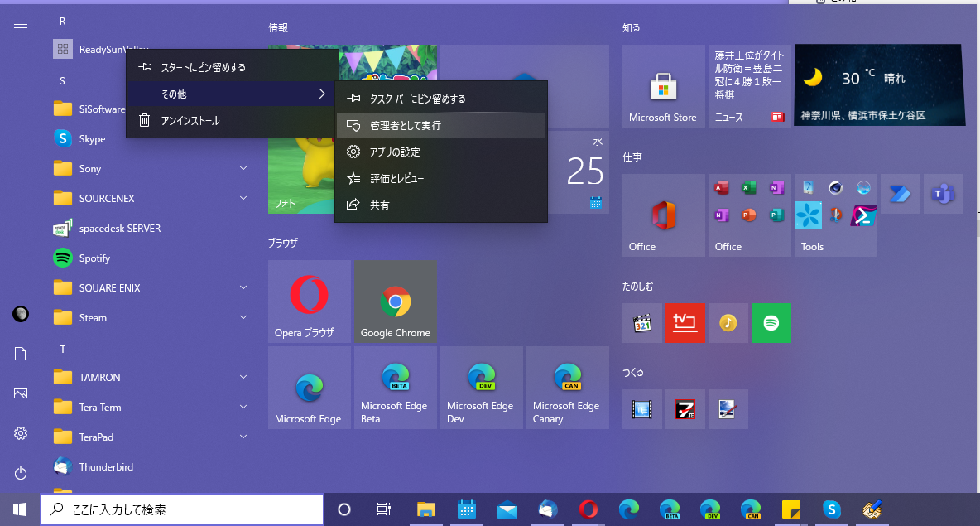Select スタートにピン留めする in the context menu

pyautogui.click(x=233, y=68)
